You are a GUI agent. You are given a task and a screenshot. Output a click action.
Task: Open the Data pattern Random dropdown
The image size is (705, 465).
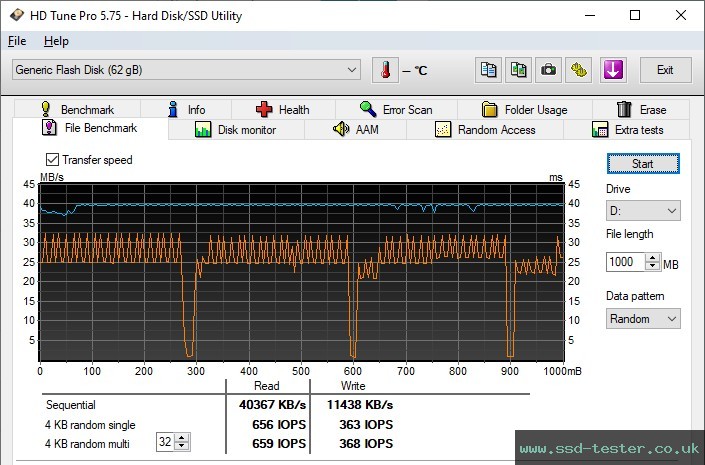643,319
